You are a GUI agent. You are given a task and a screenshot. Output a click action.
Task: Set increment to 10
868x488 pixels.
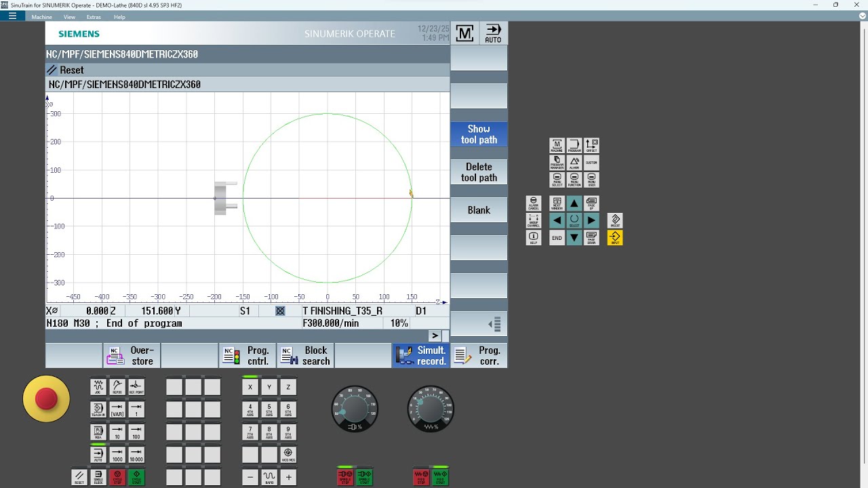tap(117, 432)
